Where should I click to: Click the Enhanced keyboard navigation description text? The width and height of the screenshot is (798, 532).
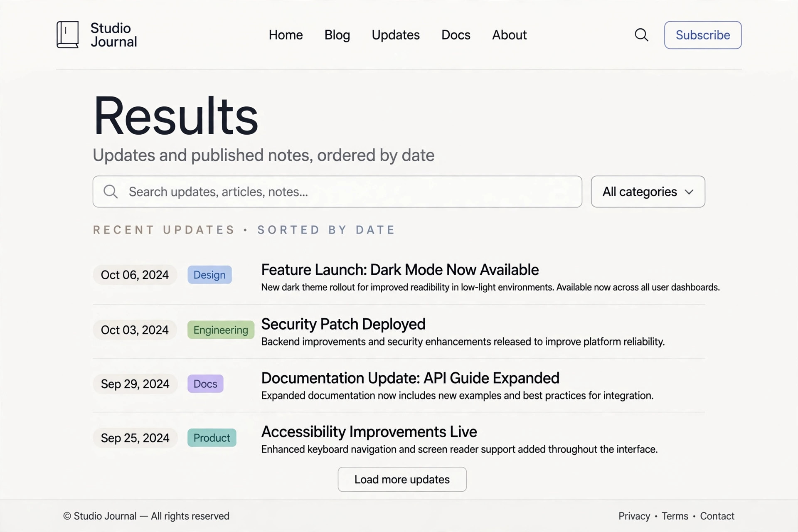click(459, 449)
